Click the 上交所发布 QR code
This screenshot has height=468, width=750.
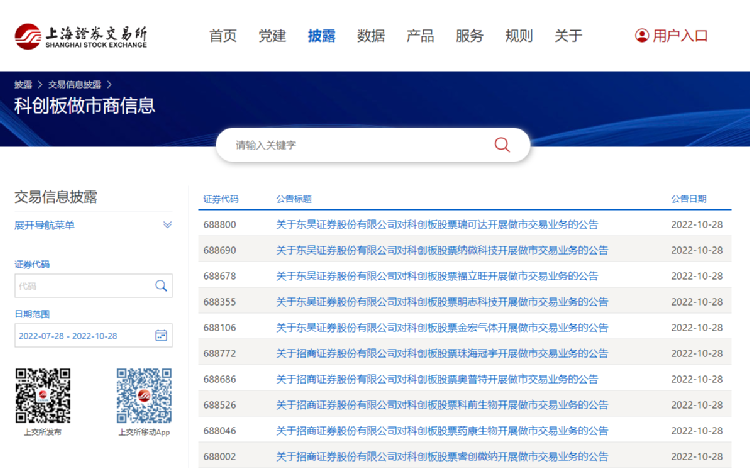point(42,396)
